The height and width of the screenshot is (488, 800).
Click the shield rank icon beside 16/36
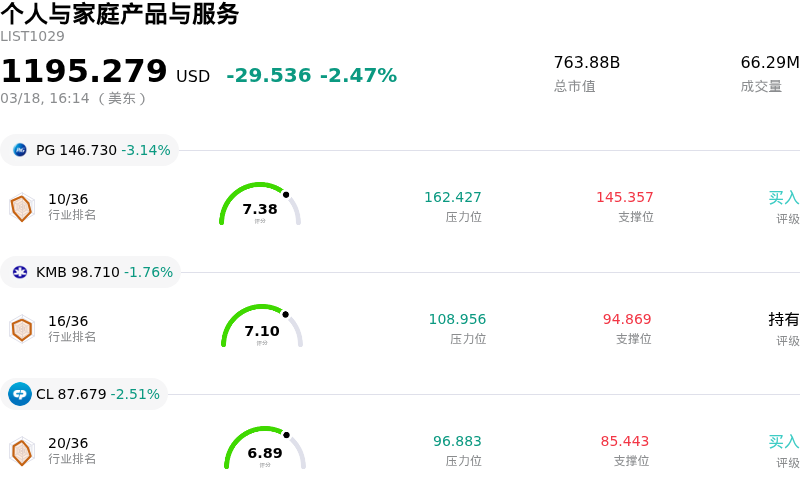click(x=21, y=328)
